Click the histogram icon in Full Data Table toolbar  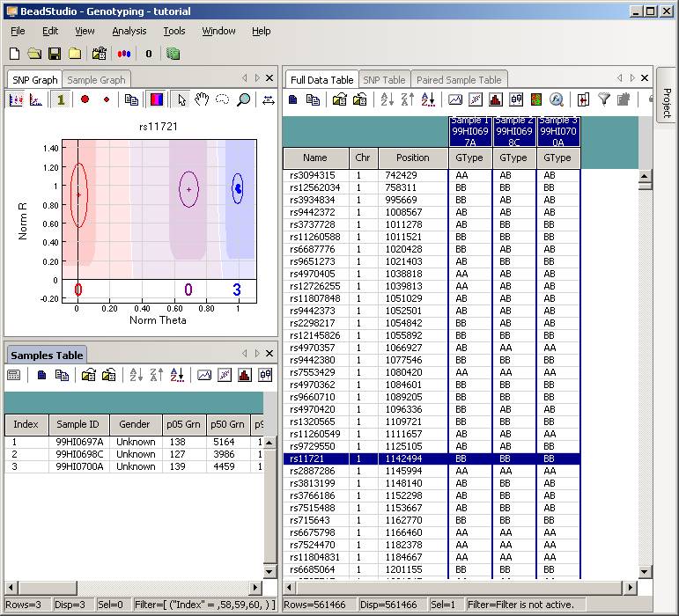pos(496,99)
